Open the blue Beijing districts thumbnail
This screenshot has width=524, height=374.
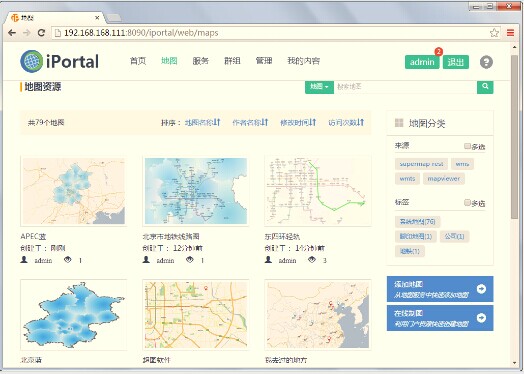click(74, 315)
